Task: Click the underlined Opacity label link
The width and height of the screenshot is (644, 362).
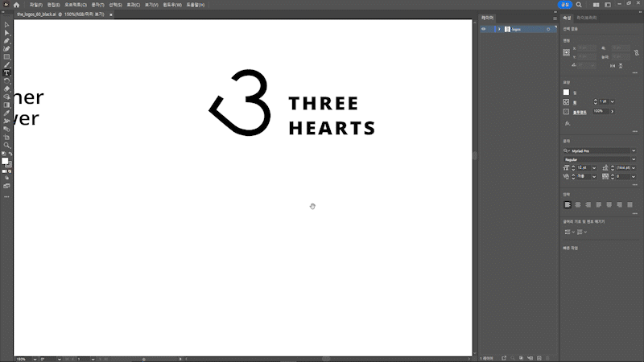Action: click(580, 112)
